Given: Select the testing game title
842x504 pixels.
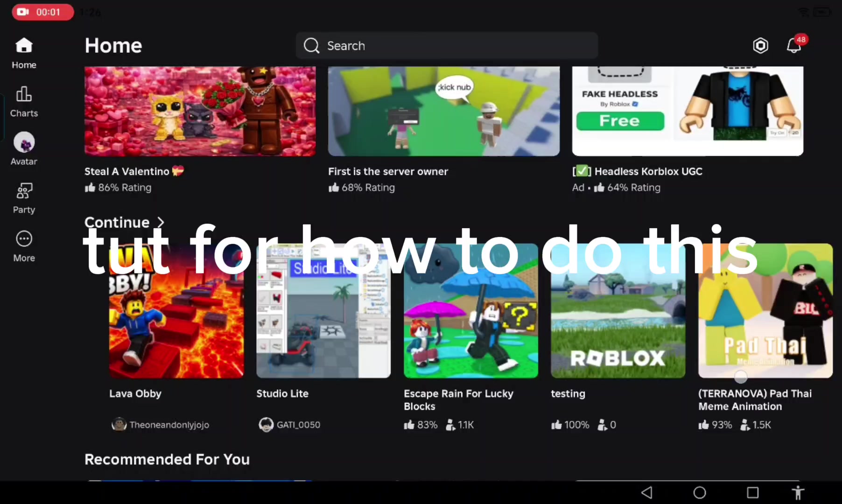Looking at the screenshot, I should tap(568, 394).
